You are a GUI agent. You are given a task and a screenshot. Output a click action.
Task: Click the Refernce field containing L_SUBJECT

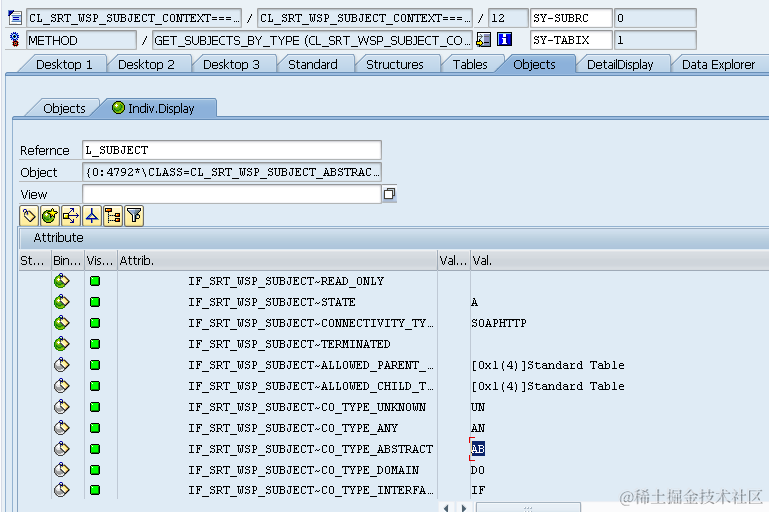[231, 150]
